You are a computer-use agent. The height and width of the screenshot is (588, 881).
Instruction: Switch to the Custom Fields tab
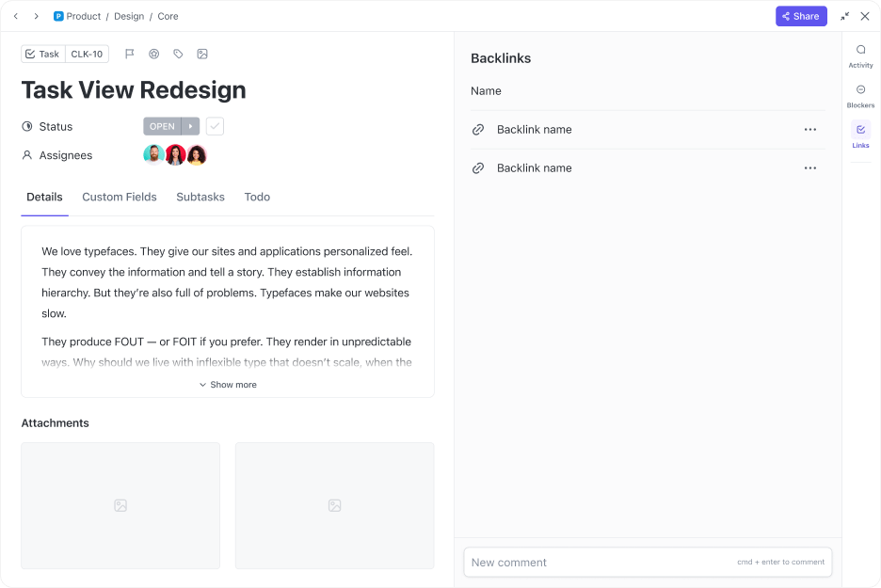coord(120,198)
